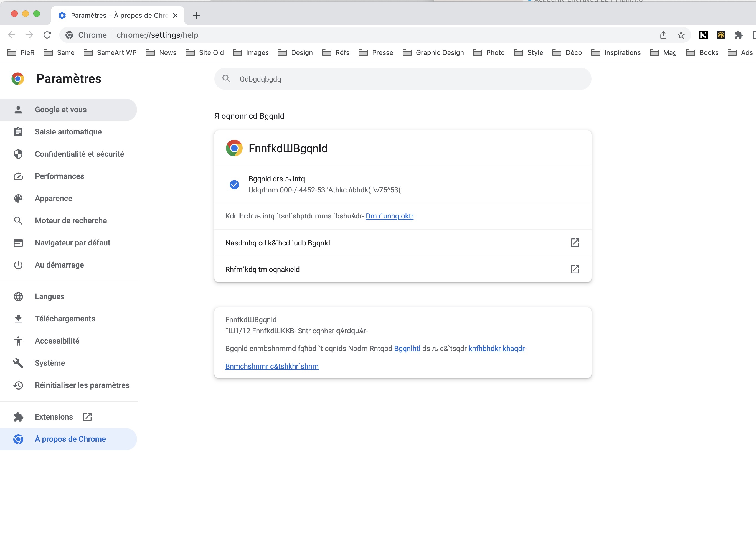This screenshot has width=756, height=559.
Task: Open the Apparence settings section
Action: pyautogui.click(x=54, y=198)
